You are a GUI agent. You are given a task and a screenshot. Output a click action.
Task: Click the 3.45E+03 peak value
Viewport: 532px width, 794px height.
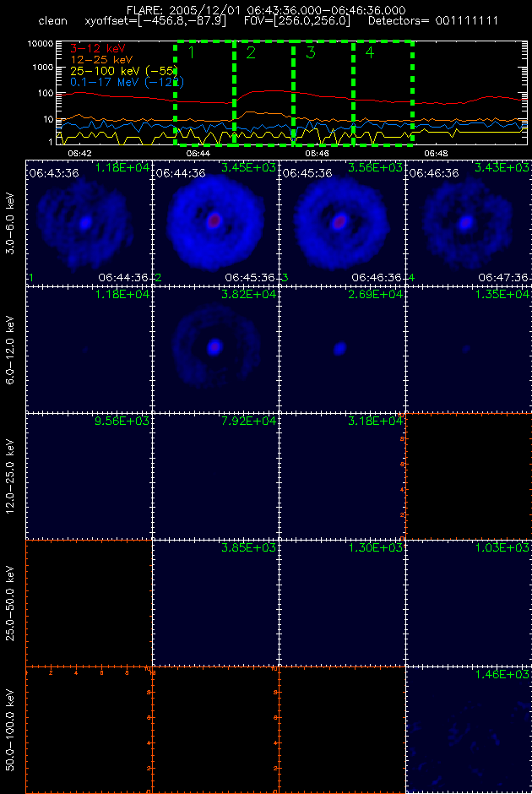249,166
